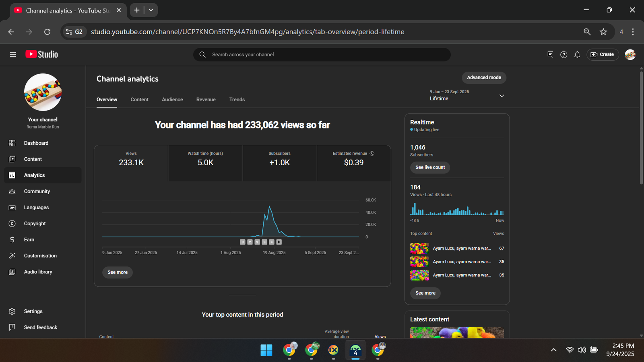Open Customisation in the sidebar
The width and height of the screenshot is (644, 362).
click(x=40, y=256)
